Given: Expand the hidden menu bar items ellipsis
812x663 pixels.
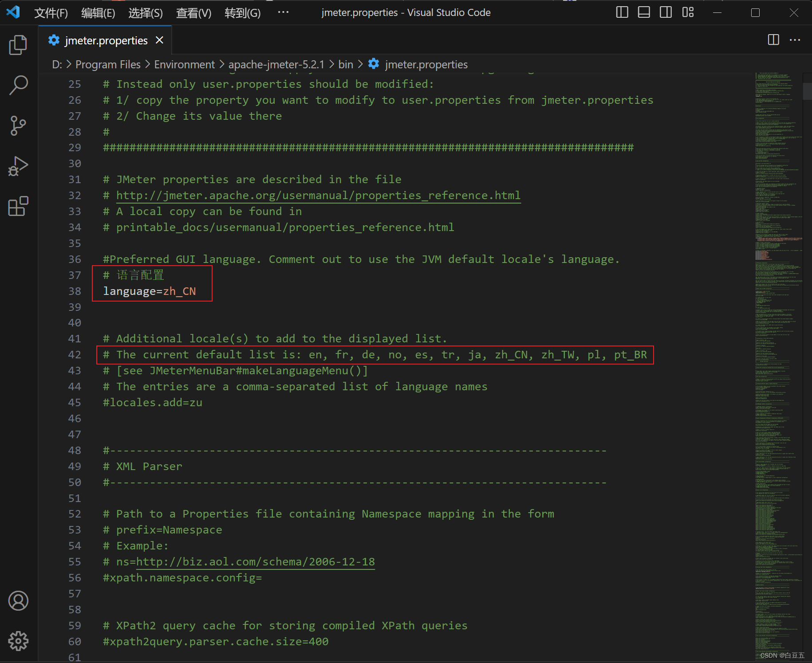Looking at the screenshot, I should [x=283, y=12].
